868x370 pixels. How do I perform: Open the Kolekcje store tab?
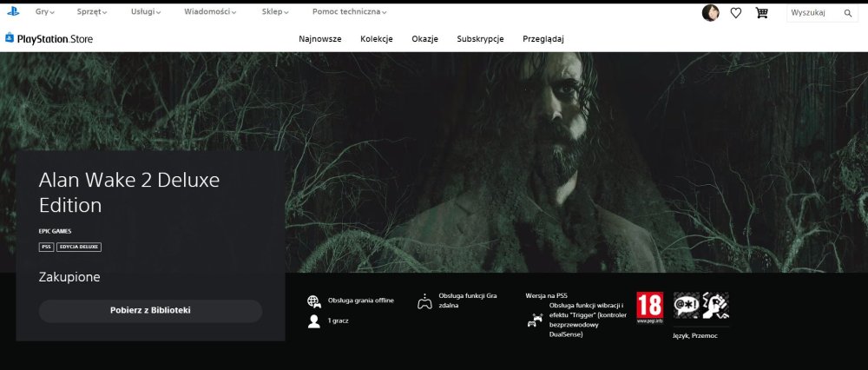tap(377, 39)
